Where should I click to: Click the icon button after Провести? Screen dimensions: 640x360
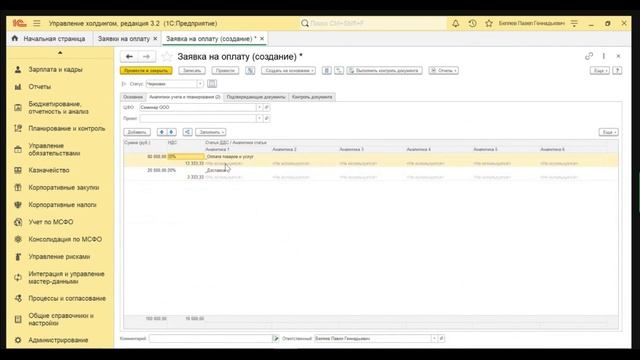point(250,71)
